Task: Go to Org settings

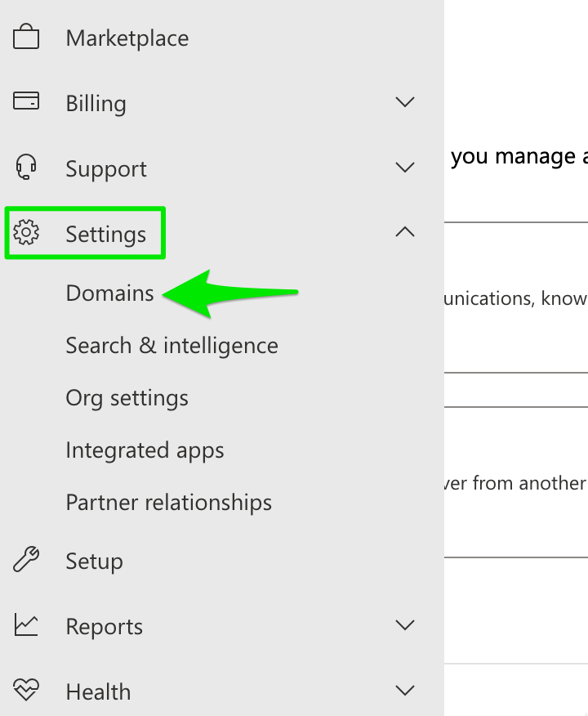Action: click(127, 398)
